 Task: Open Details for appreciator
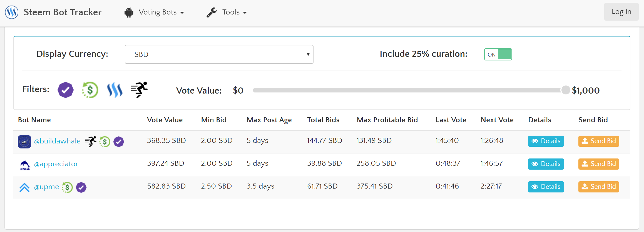tap(546, 164)
